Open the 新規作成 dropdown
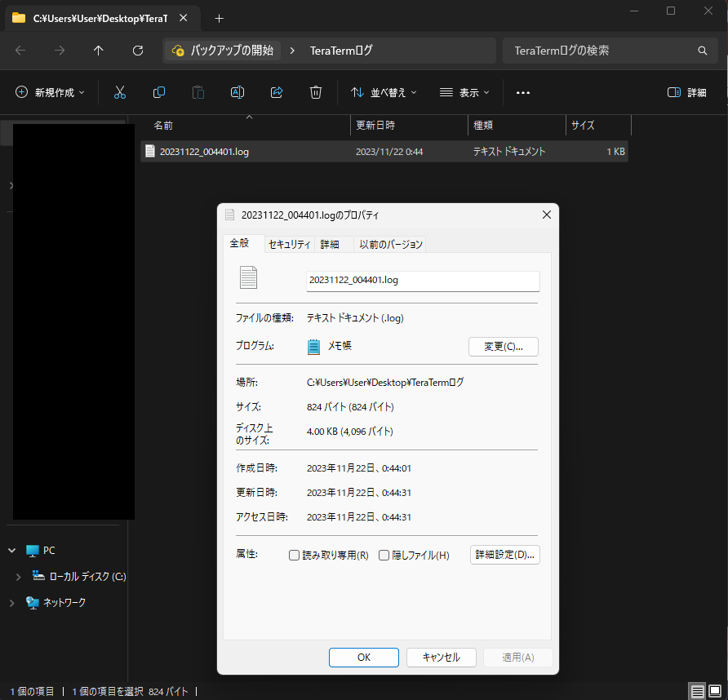The width and height of the screenshot is (728, 700). [x=50, y=92]
